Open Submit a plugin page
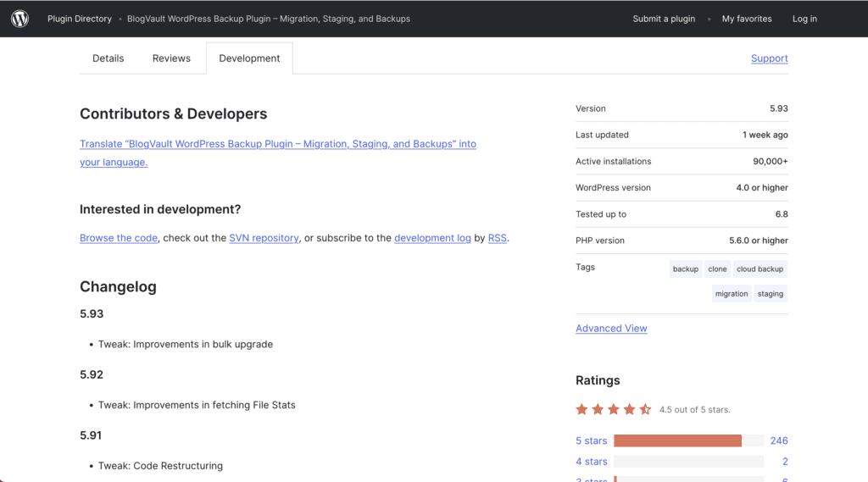The height and width of the screenshot is (482, 868). [664, 19]
